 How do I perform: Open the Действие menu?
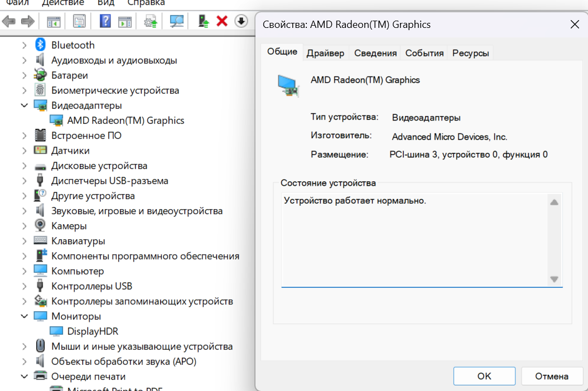pyautogui.click(x=63, y=3)
